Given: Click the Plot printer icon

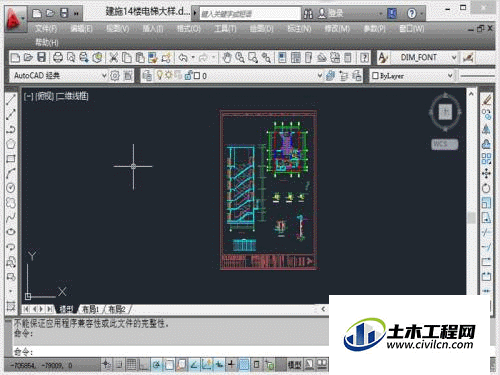Looking at the screenshot, I should tap(58, 58).
